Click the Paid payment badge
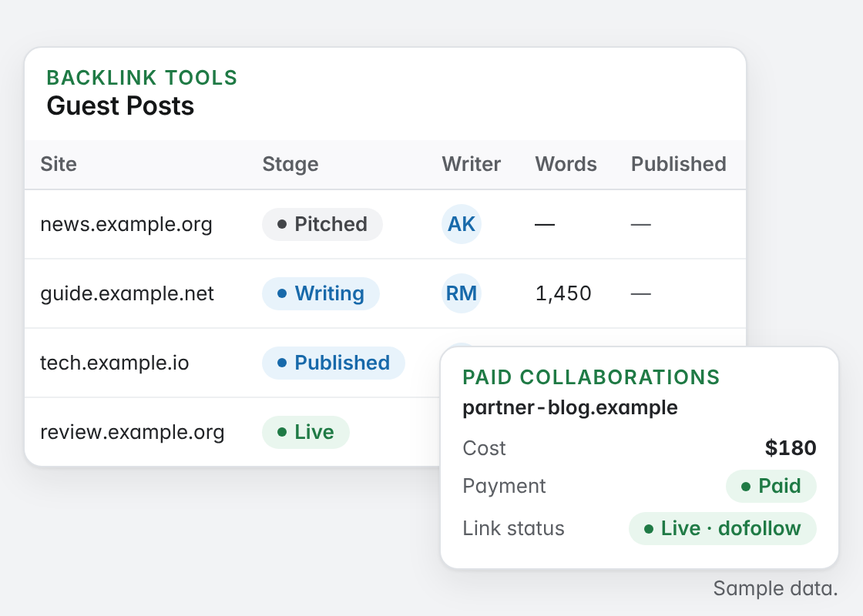 point(771,486)
